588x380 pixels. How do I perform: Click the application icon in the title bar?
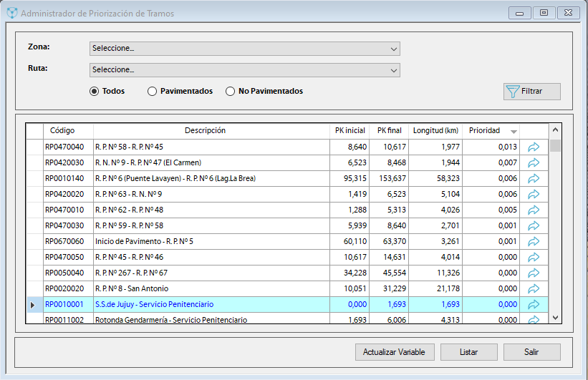click(x=11, y=13)
